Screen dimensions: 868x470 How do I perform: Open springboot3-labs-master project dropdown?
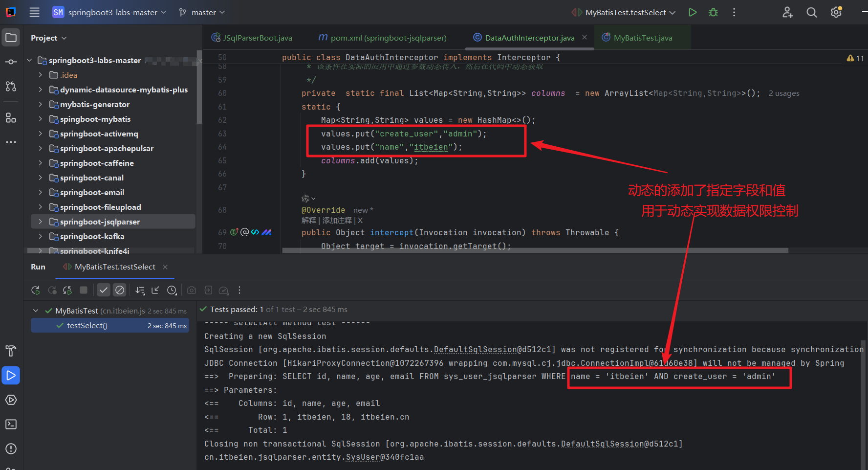[109, 12]
